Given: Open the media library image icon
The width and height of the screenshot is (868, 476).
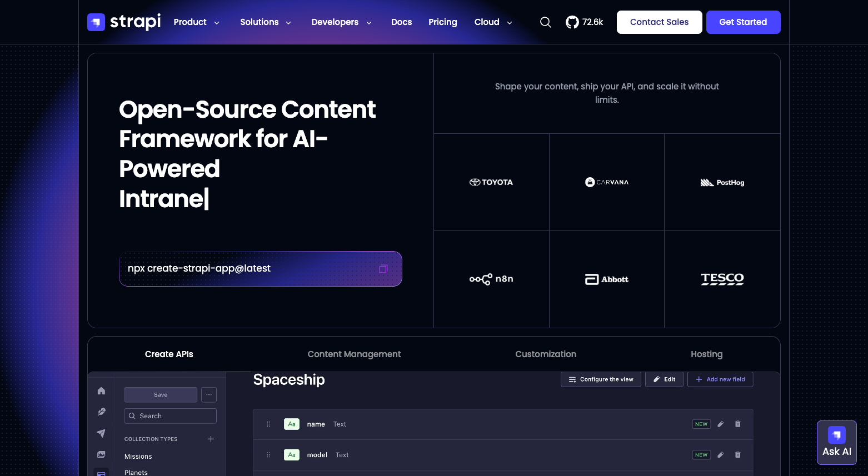Looking at the screenshot, I should pos(101,454).
